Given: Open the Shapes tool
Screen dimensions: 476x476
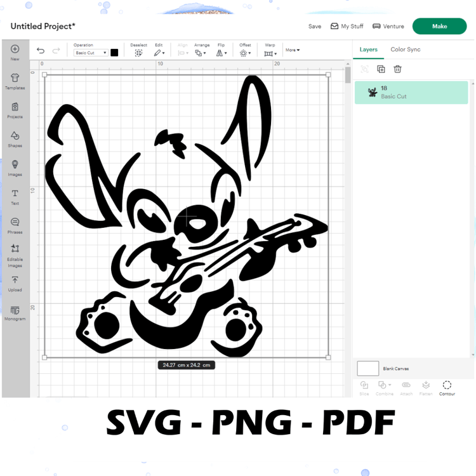Looking at the screenshot, I should (x=15, y=139).
